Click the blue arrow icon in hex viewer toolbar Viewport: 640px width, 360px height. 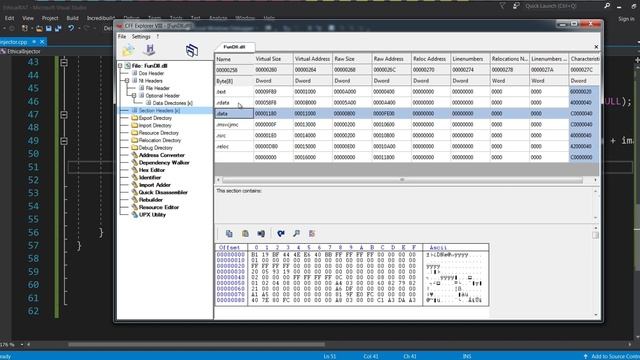pyautogui.click(x=281, y=233)
